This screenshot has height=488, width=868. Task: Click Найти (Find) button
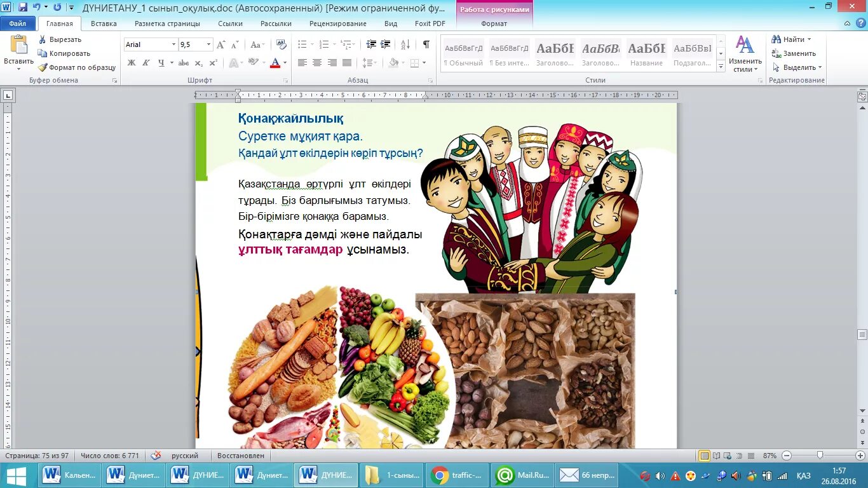tap(792, 39)
